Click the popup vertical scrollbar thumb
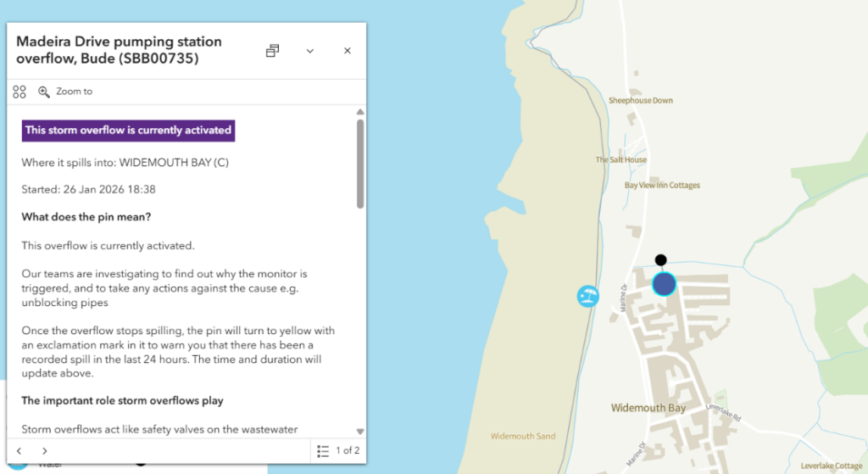The width and height of the screenshot is (868, 474). click(360, 163)
